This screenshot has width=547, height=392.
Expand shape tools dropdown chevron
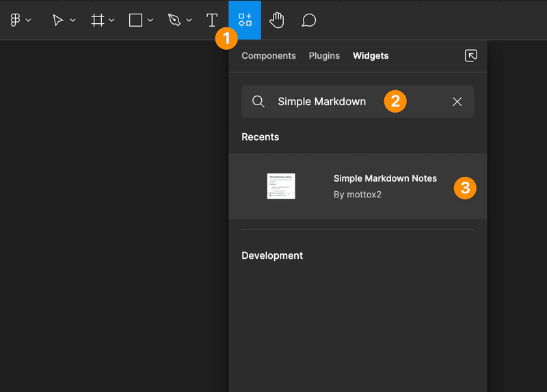pyautogui.click(x=150, y=20)
